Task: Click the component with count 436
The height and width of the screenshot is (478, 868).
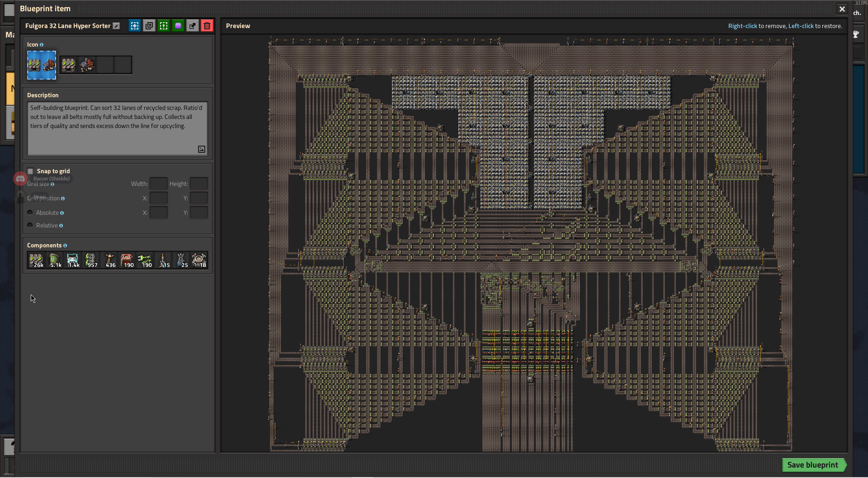Action: [108, 260]
